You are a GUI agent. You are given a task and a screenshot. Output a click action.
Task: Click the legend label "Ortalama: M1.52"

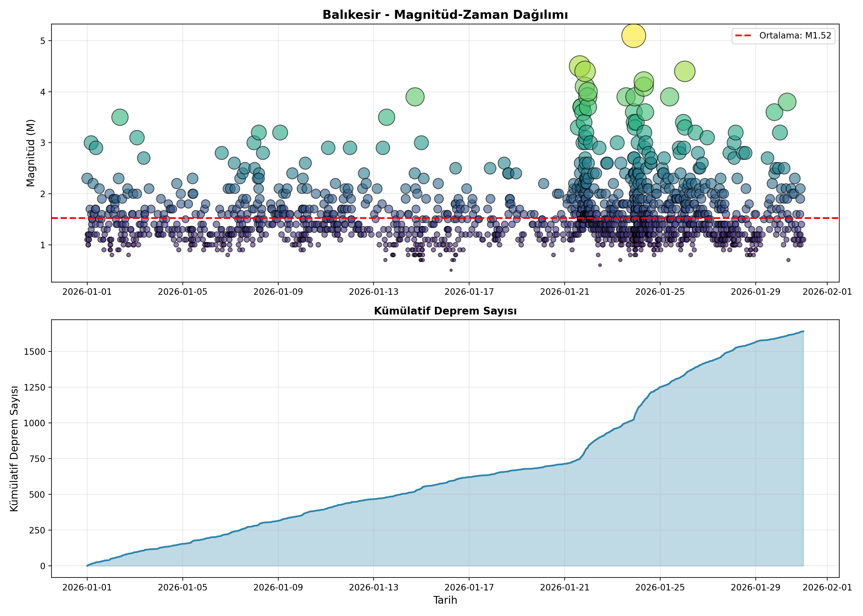pyautogui.click(x=795, y=36)
